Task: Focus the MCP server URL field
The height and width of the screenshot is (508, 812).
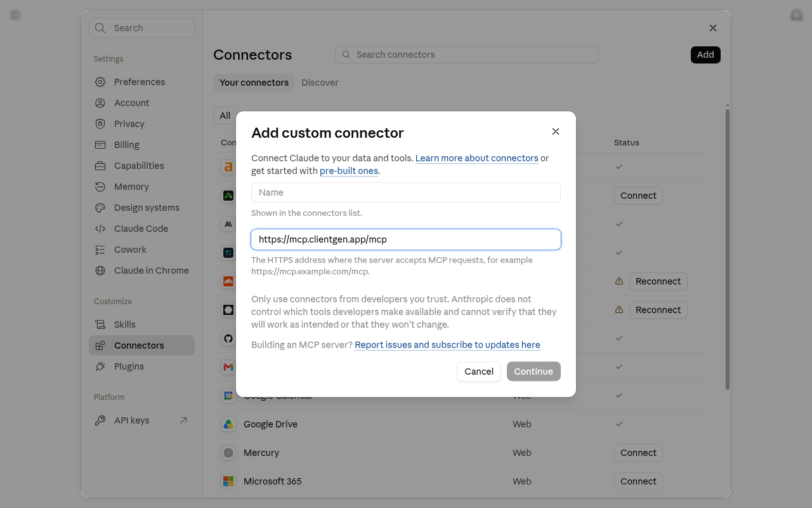Action: pyautogui.click(x=406, y=239)
